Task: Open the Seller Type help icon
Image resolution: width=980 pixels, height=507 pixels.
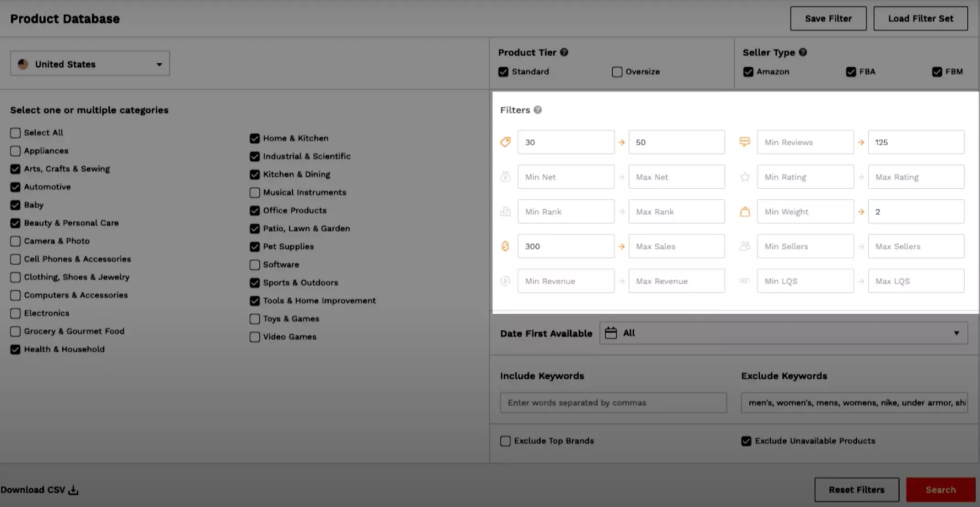Action: [803, 52]
